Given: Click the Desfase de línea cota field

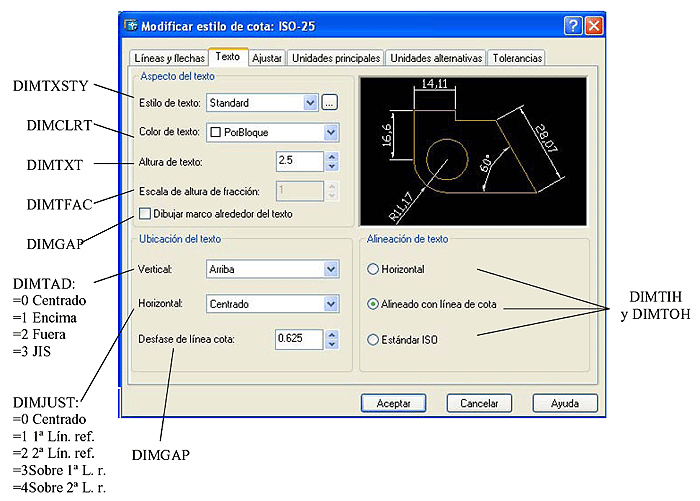Looking at the screenshot, I should point(299,339).
